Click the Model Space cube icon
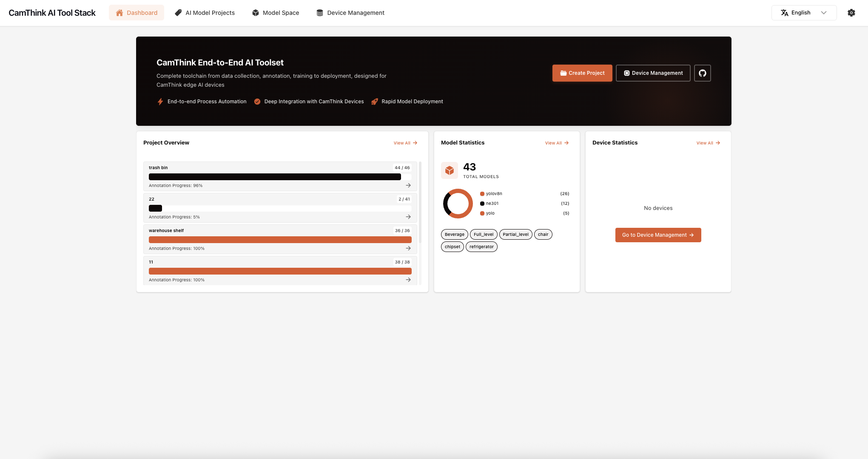 click(256, 13)
